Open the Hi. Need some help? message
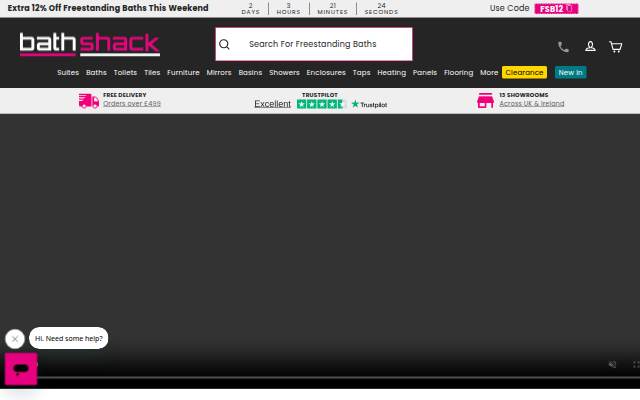Image resolution: width=640 pixels, height=400 pixels. pyautogui.click(x=69, y=338)
